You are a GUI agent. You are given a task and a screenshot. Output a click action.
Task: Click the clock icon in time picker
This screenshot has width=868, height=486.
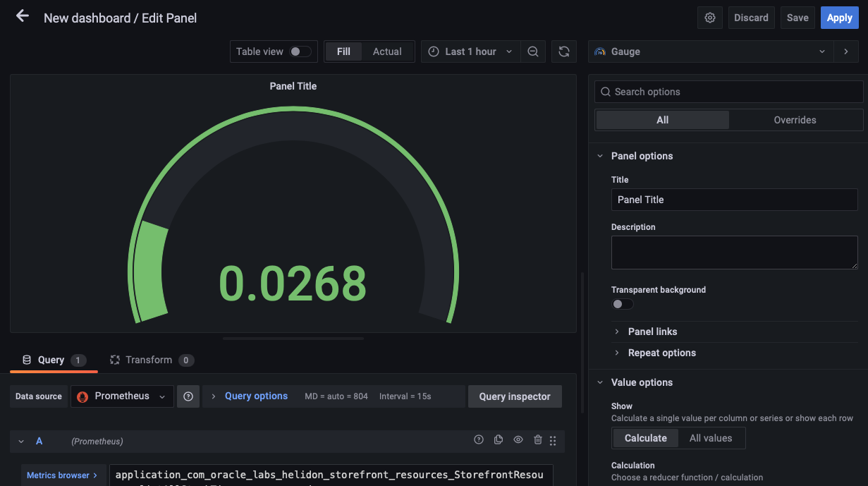click(x=434, y=51)
